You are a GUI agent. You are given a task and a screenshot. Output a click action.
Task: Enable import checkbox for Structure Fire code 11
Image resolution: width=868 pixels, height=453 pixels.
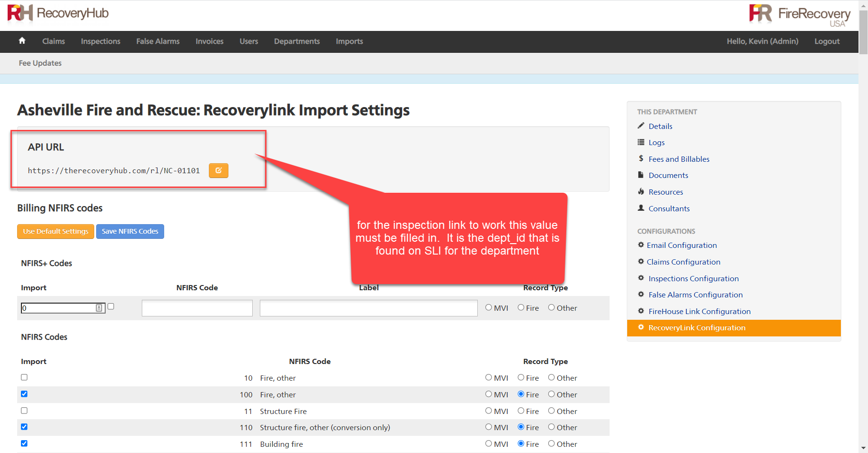(24, 411)
